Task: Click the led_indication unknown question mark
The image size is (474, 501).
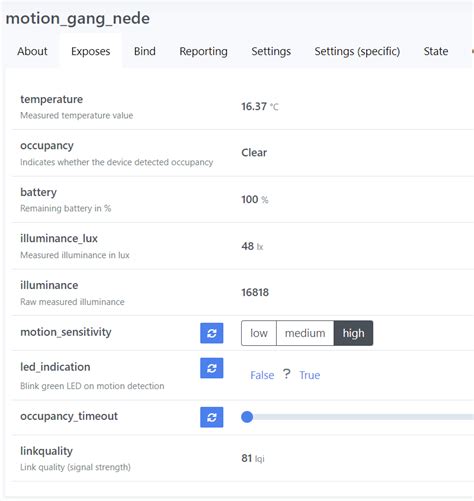Action: (286, 374)
